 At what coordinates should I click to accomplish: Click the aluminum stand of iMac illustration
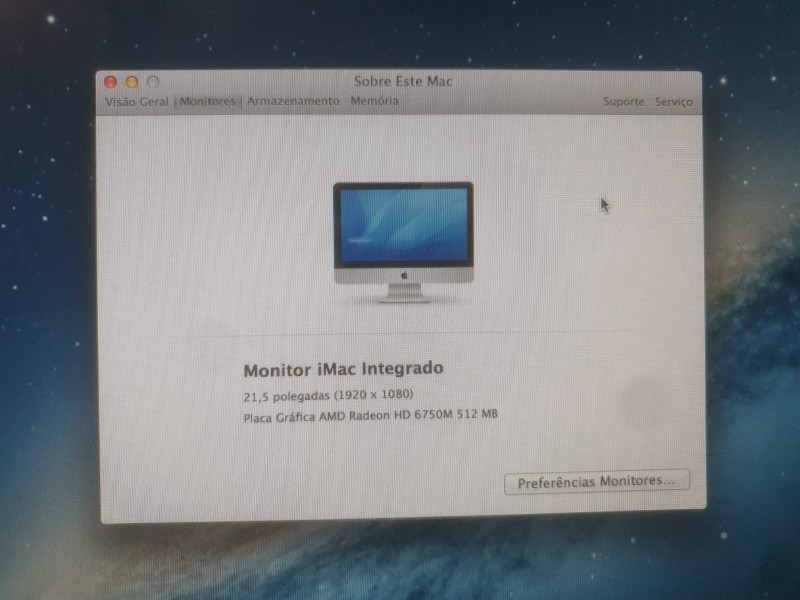pos(404,291)
